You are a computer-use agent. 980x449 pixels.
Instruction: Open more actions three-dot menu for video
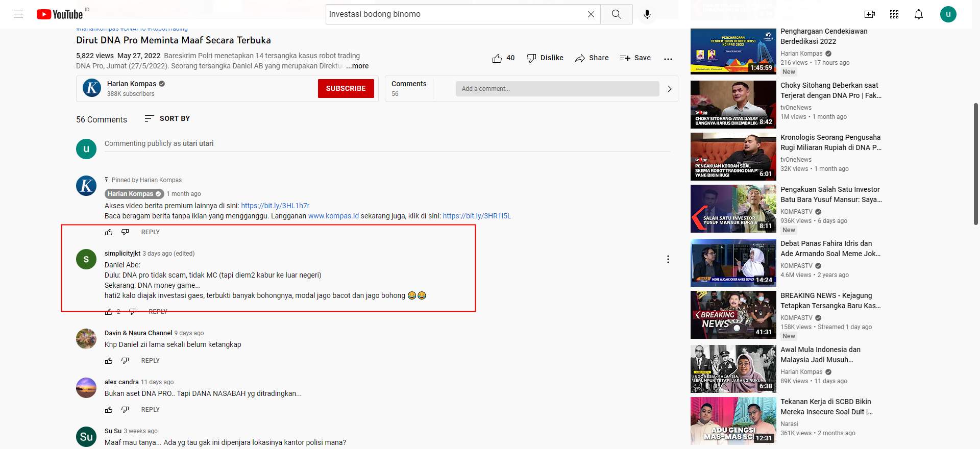click(x=668, y=59)
